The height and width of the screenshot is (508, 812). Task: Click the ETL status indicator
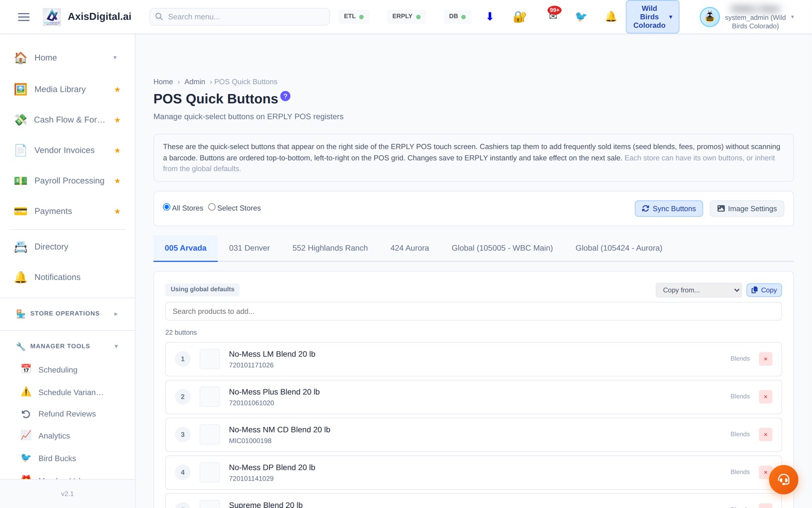point(354,17)
